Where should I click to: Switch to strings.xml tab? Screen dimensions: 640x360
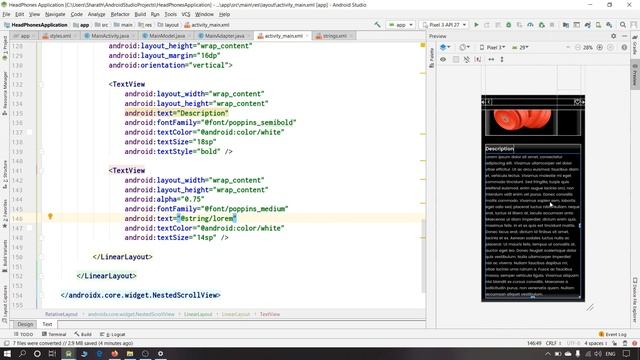334,36
